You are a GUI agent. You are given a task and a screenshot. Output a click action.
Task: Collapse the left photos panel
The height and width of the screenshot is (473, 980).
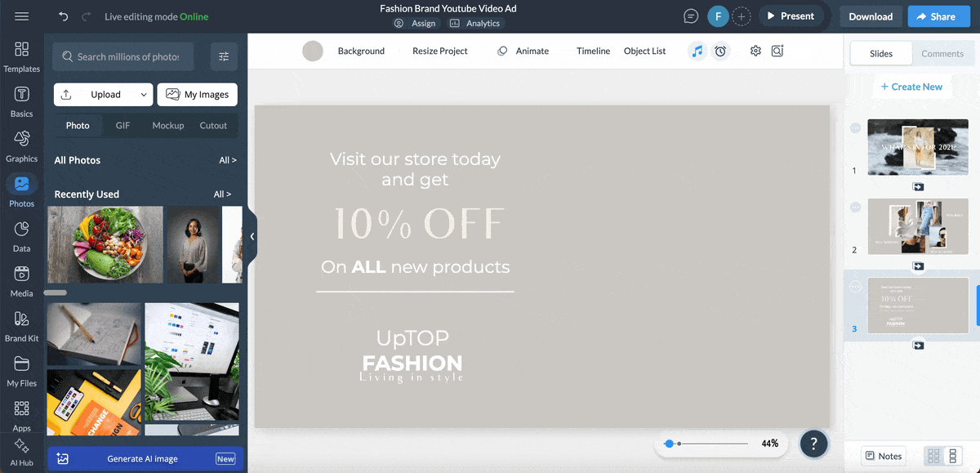click(x=252, y=236)
